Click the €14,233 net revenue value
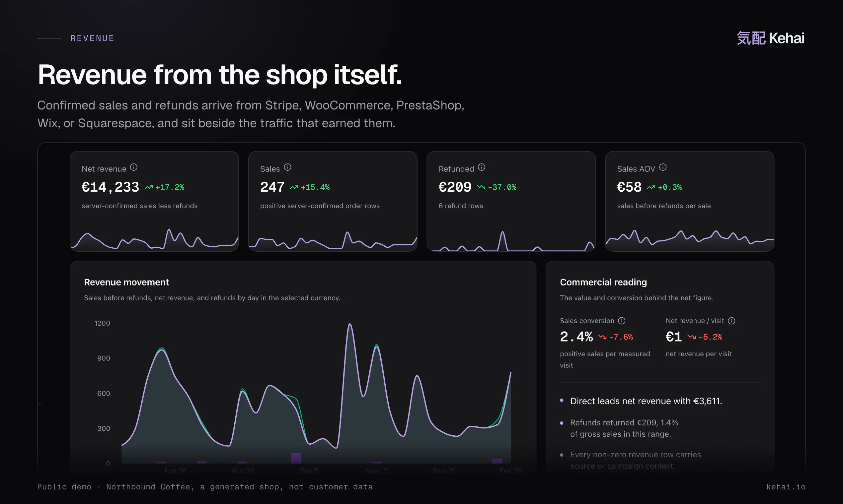This screenshot has width=843, height=504. point(110,187)
